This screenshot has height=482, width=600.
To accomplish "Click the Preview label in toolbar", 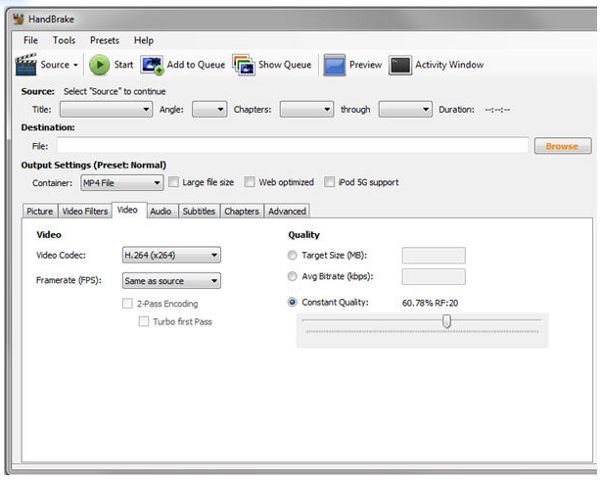I will (365, 65).
